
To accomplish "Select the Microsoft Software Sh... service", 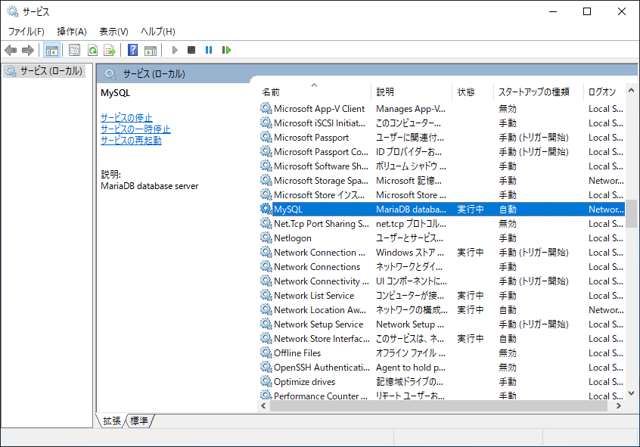I will (x=321, y=166).
